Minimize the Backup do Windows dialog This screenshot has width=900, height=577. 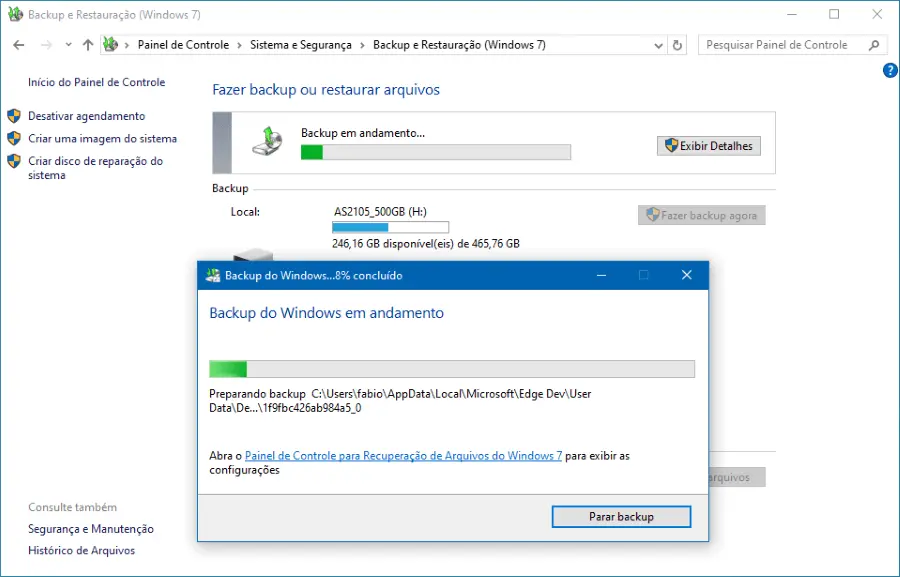pos(601,276)
